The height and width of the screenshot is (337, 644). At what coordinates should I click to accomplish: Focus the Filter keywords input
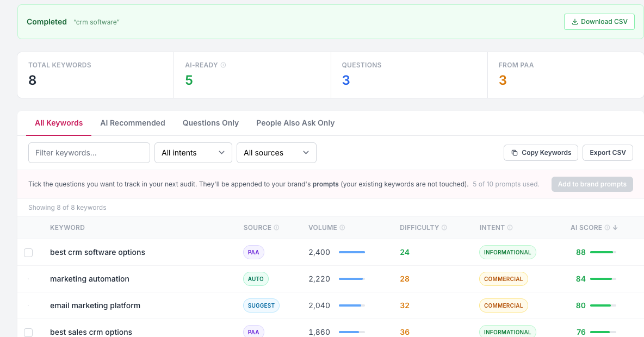pyautogui.click(x=89, y=153)
